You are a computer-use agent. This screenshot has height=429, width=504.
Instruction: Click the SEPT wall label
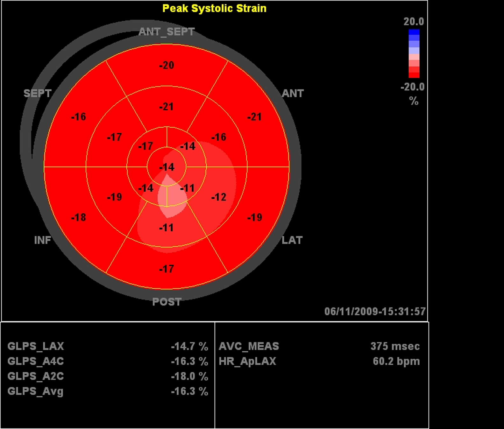pos(37,93)
